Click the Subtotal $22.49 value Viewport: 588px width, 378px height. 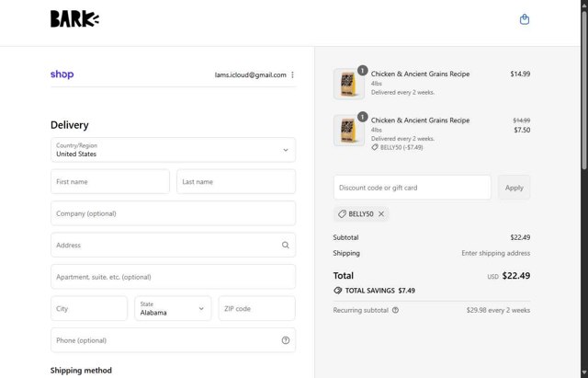520,237
